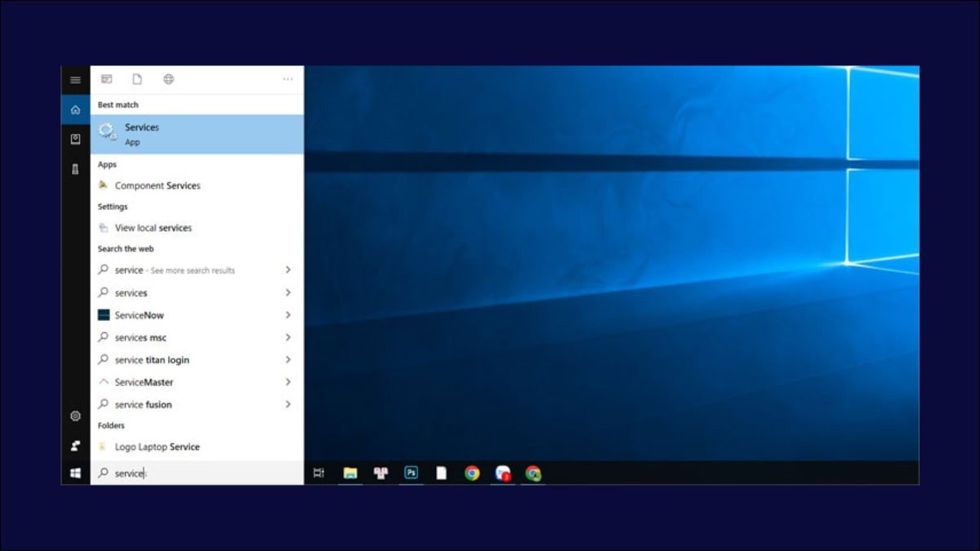Expand the ServiceNow result arrow
The height and width of the screenshot is (551, 980).
click(x=288, y=315)
